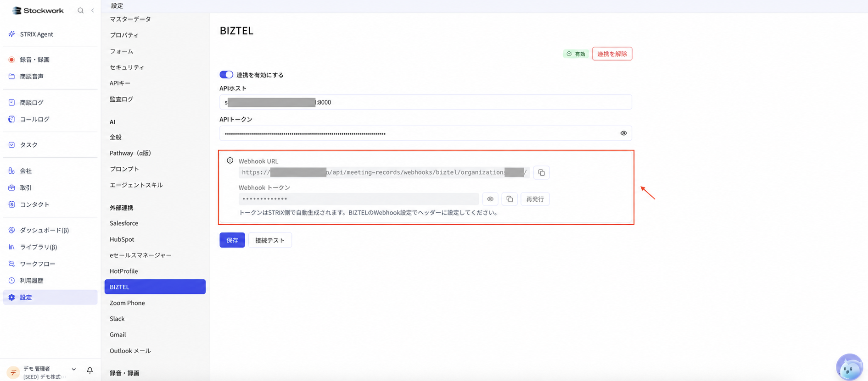Select Pathway (α版) item

(155, 153)
